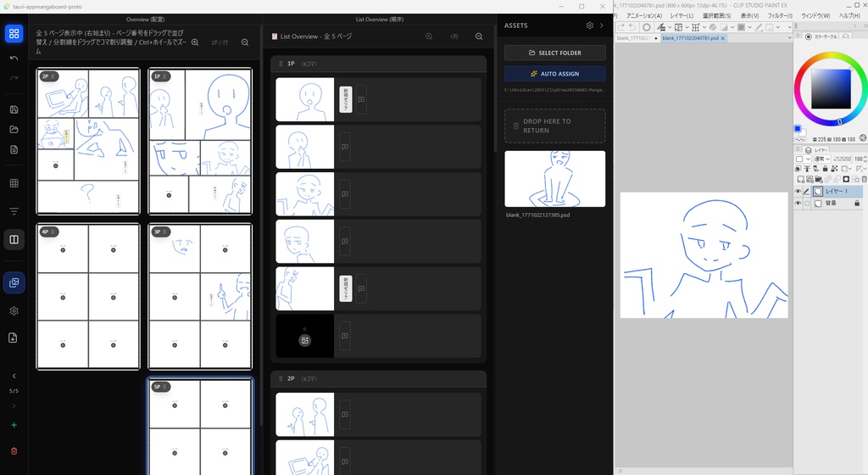Toggle split-panel layout icon in sidebar
This screenshot has width=868, height=475.
click(14, 240)
